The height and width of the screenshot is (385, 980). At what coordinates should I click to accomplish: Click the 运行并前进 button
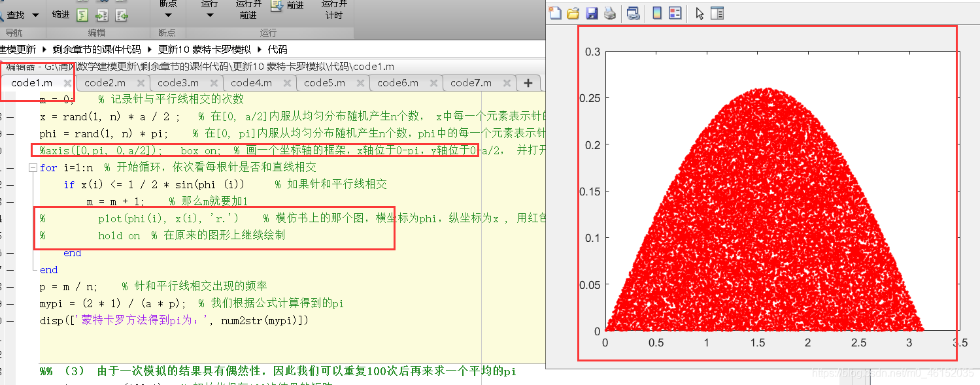(248, 9)
